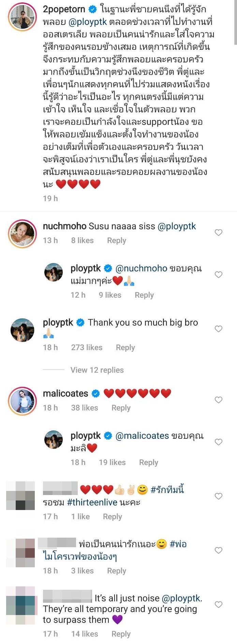Open the @ployptk mention in 2popetorn's comment
The height and width of the screenshot is (644, 237).
click(88, 22)
